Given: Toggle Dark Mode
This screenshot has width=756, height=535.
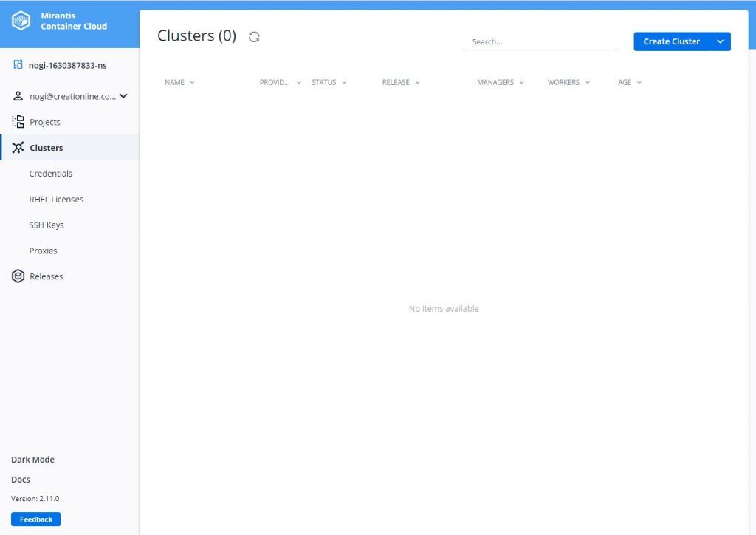Looking at the screenshot, I should 32,460.
